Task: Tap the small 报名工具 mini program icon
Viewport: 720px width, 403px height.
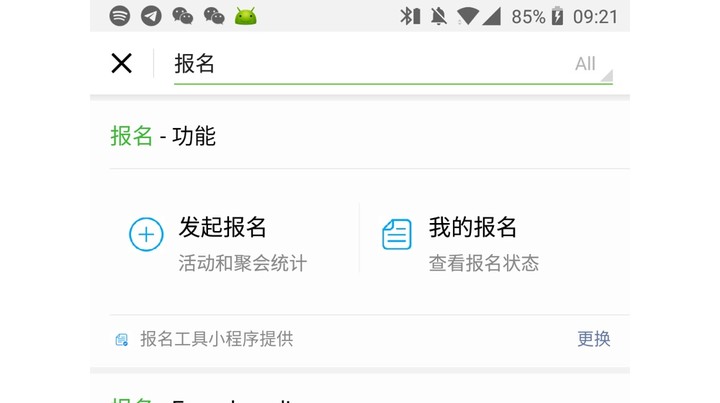Action: tap(122, 340)
